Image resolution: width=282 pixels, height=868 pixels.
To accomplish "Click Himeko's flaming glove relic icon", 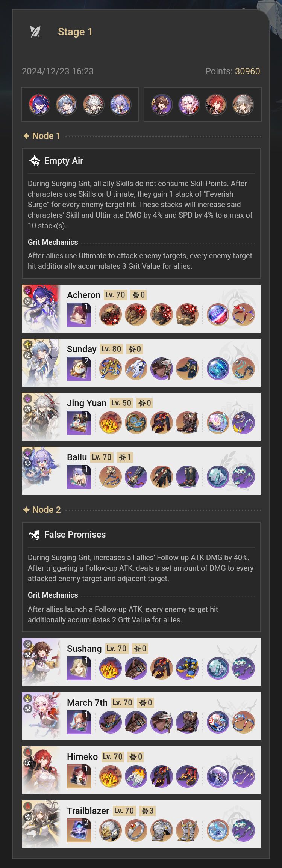I will (x=136, y=776).
